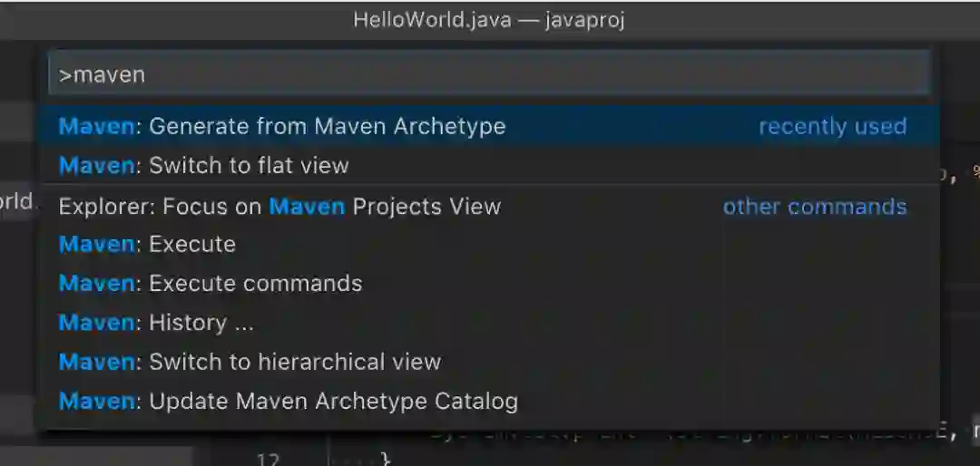Viewport: 980px width, 466px height.
Task: Click the other commands group label
Action: pos(814,207)
